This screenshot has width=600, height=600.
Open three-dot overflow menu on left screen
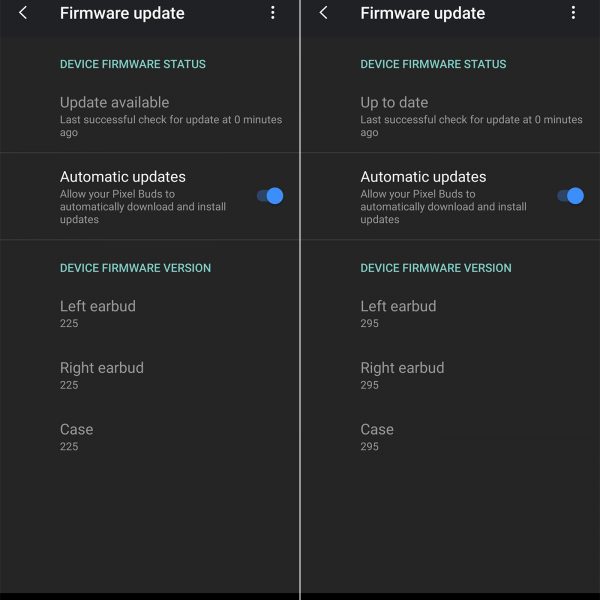[272, 13]
